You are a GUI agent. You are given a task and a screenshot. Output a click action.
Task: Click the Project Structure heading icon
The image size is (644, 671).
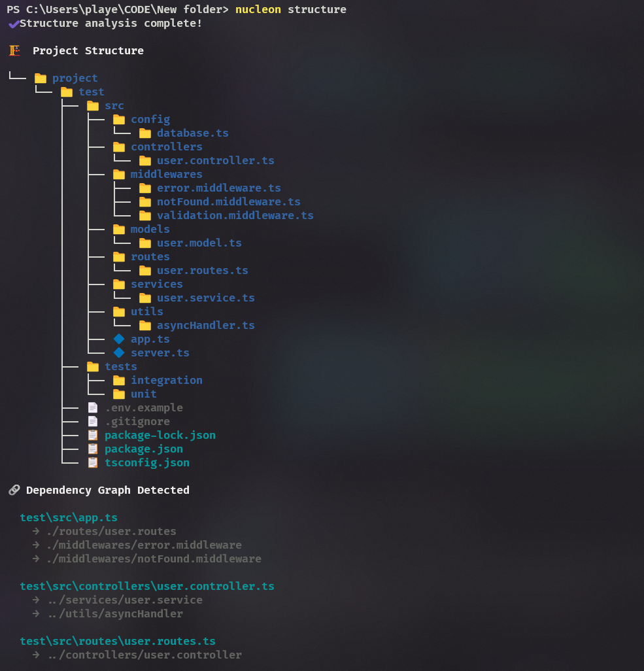[14, 50]
